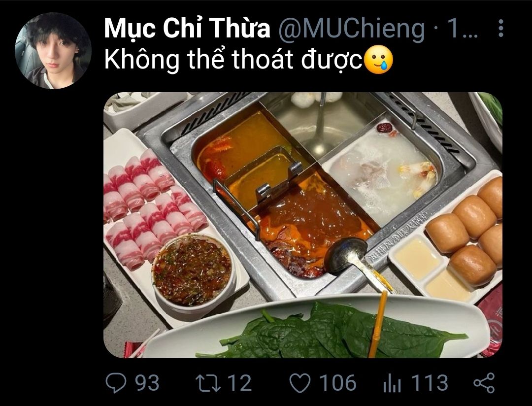The width and height of the screenshot is (532, 406).
Task: Open the hot pot photo attachment
Action: click(302, 225)
